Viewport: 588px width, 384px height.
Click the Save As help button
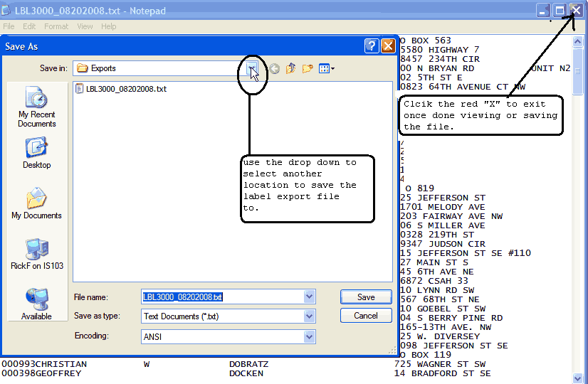pos(372,46)
